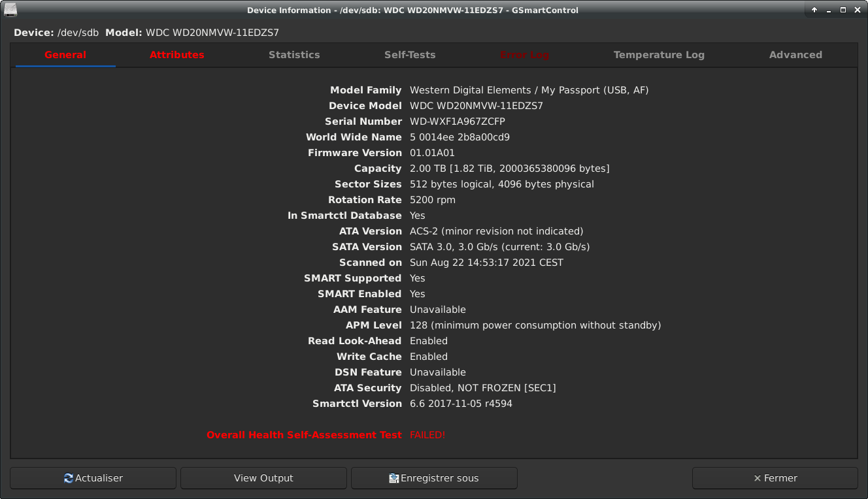The width and height of the screenshot is (868, 499).
Task: Switch to the Advanced tab
Action: click(x=795, y=55)
